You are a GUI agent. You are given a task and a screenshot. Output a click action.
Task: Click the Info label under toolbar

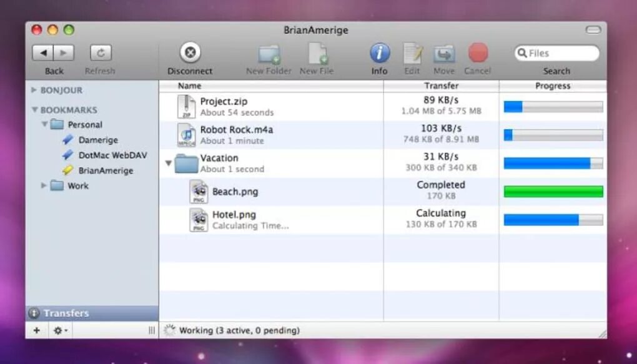click(x=380, y=71)
